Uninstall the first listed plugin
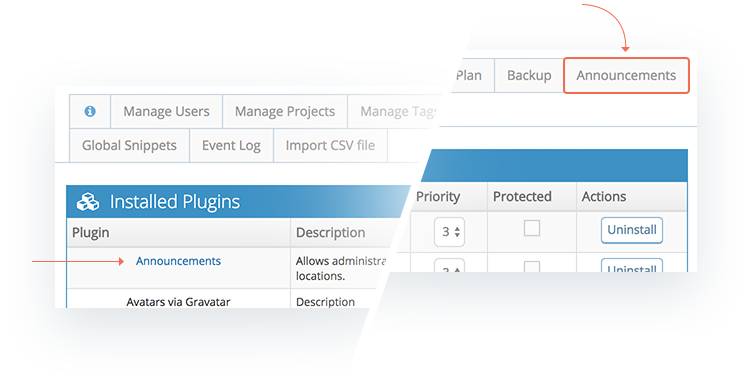Viewport: 752px width, 383px height. pos(632,230)
